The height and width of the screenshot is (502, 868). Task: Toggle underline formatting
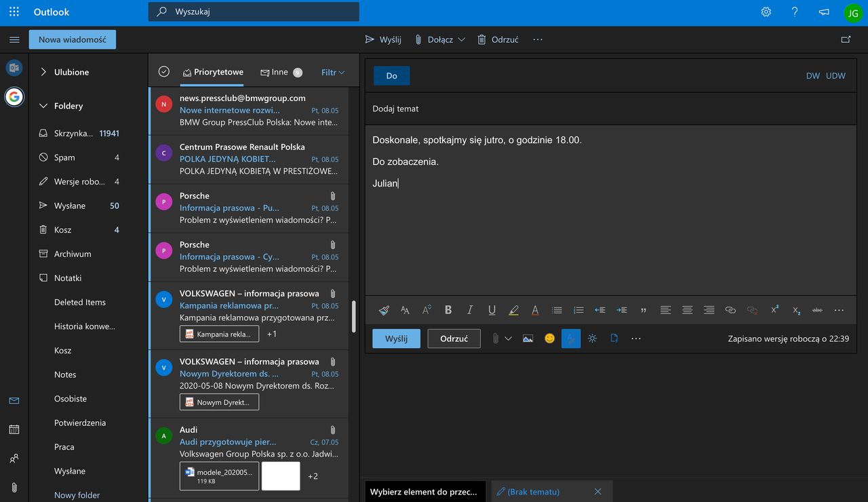(492, 310)
